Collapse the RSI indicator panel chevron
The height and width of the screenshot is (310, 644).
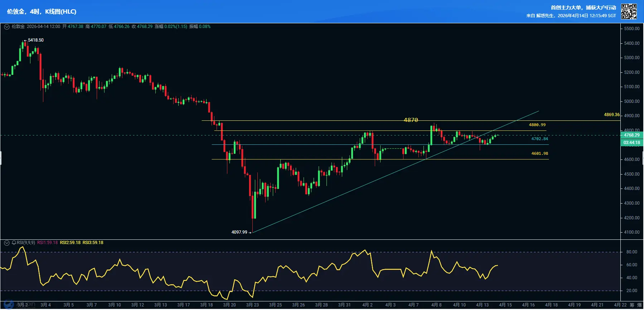pyautogui.click(x=6, y=243)
